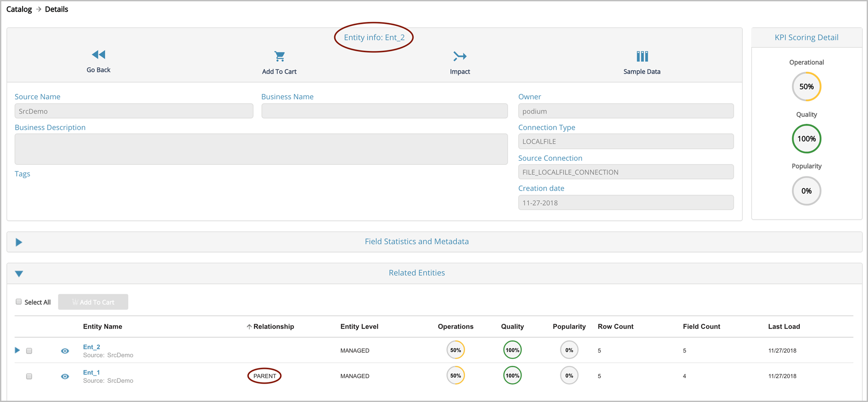Open the Sample Data columns icon
Viewport: 868px width, 402px height.
click(x=642, y=56)
